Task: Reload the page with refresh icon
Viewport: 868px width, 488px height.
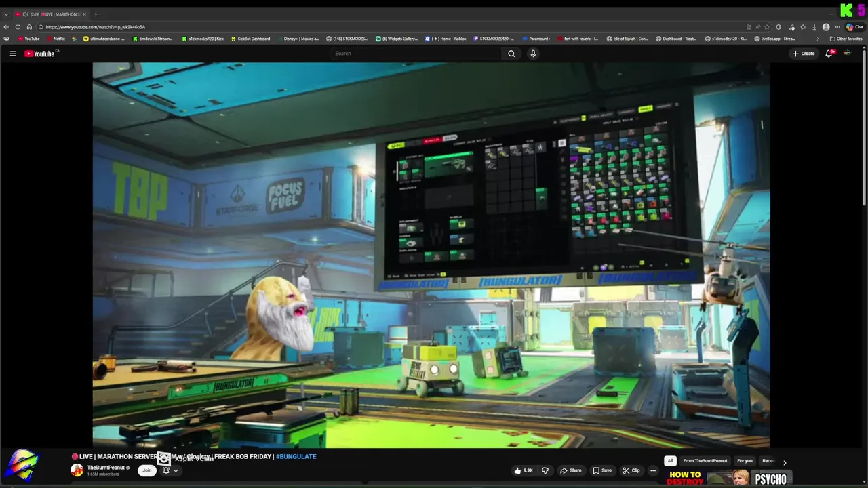Action: tap(18, 27)
